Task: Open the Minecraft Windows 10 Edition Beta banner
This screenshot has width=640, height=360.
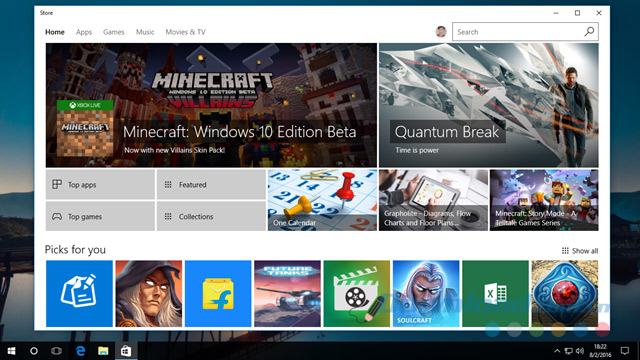Action: [x=211, y=105]
